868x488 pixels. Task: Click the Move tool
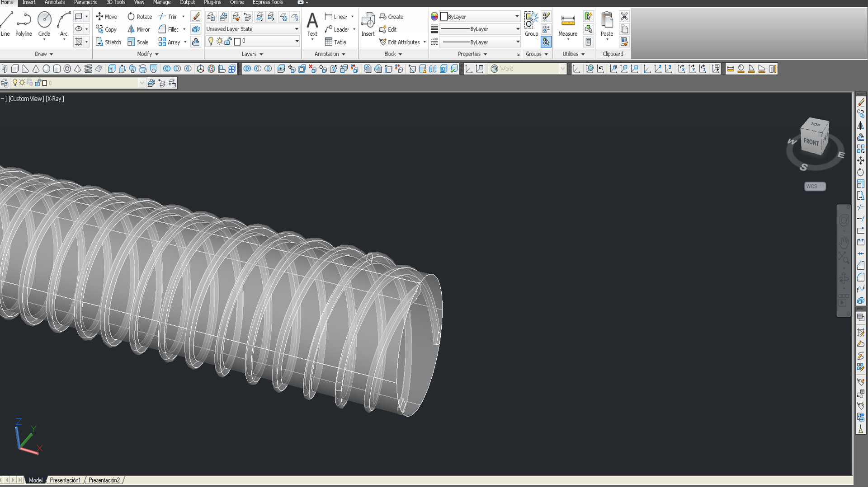pyautogui.click(x=107, y=17)
